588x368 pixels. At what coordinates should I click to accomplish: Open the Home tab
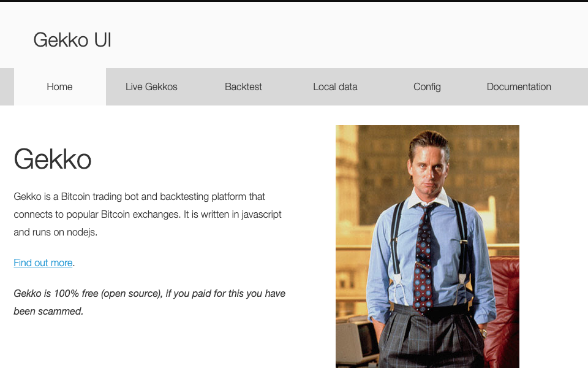point(59,86)
